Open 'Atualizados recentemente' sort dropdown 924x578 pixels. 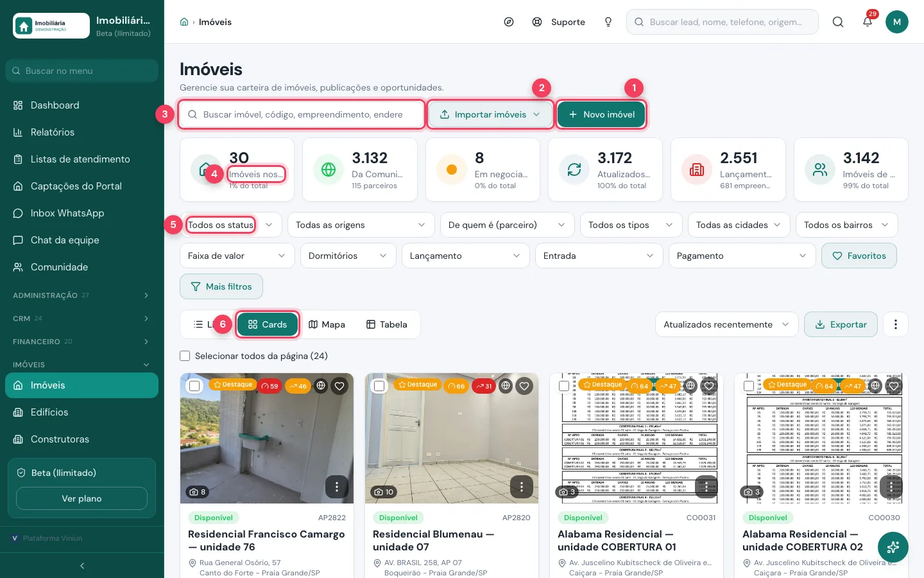tap(727, 324)
